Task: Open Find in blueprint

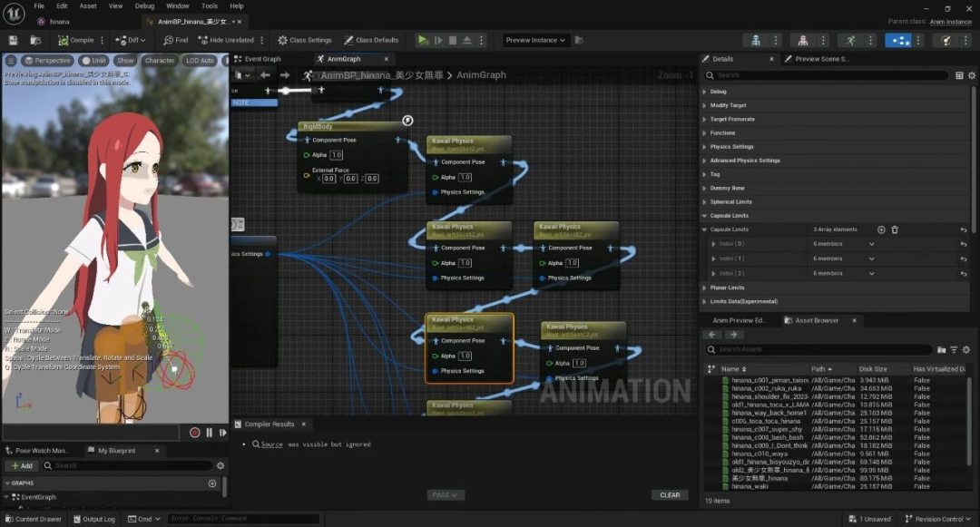Action: click(x=176, y=40)
